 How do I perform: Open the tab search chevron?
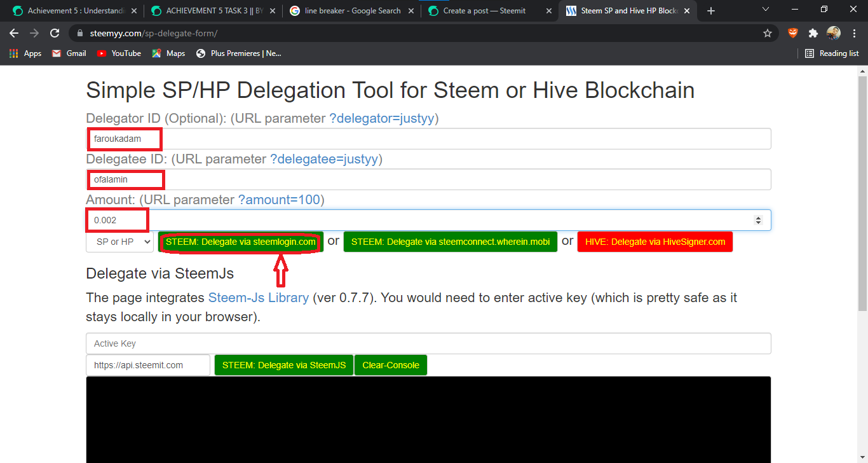(x=766, y=10)
